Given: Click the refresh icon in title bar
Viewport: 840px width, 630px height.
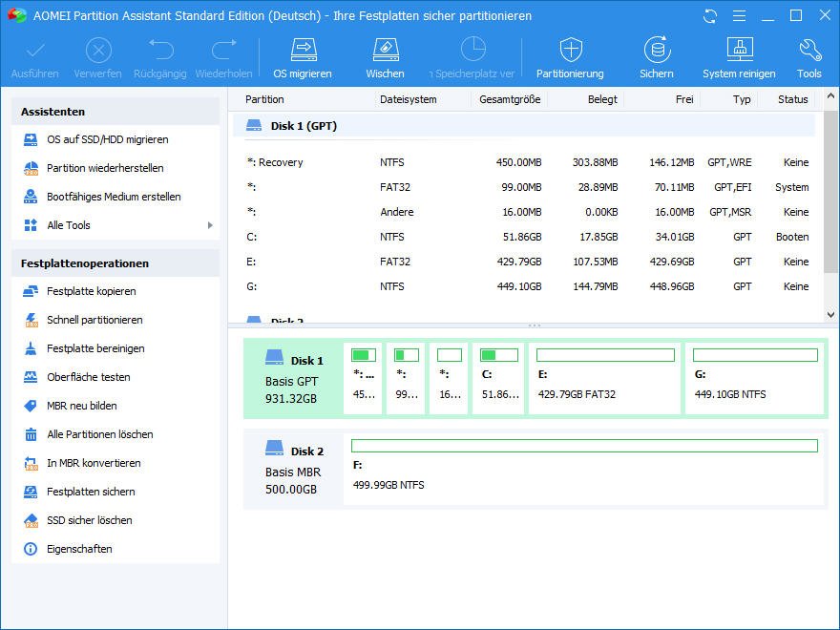Looking at the screenshot, I should click(709, 16).
